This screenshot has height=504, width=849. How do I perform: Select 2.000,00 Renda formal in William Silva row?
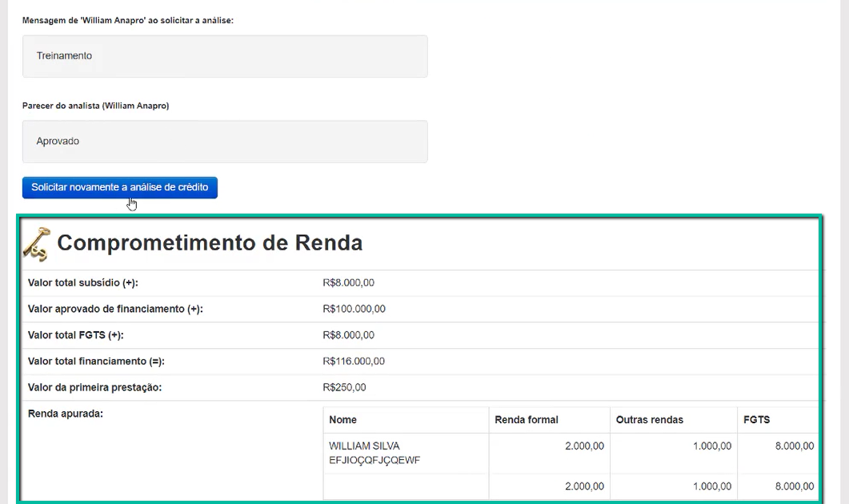point(584,446)
